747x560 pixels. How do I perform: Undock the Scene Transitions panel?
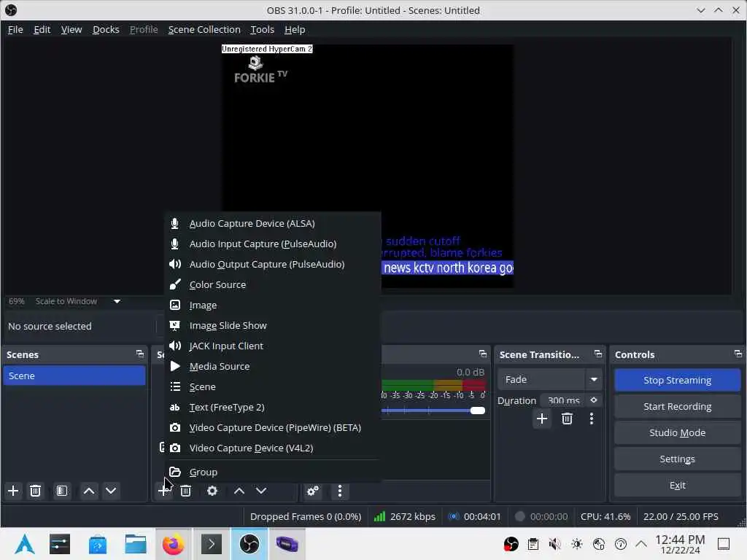click(598, 354)
